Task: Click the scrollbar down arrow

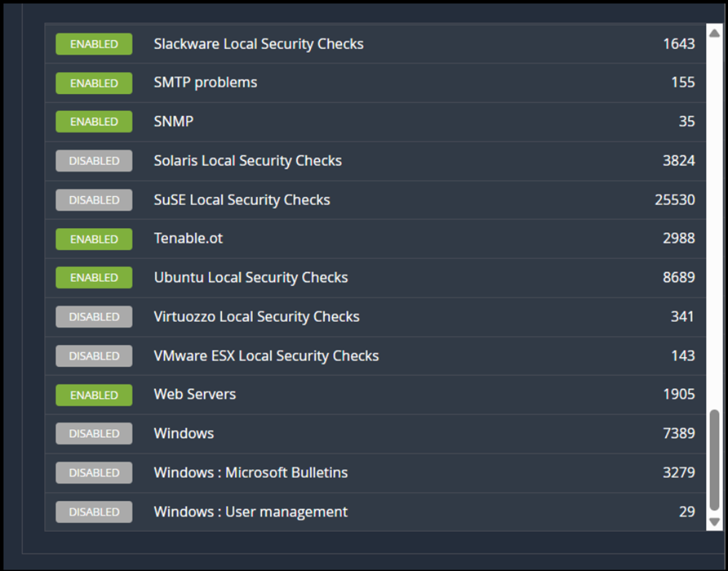Action: click(x=714, y=522)
